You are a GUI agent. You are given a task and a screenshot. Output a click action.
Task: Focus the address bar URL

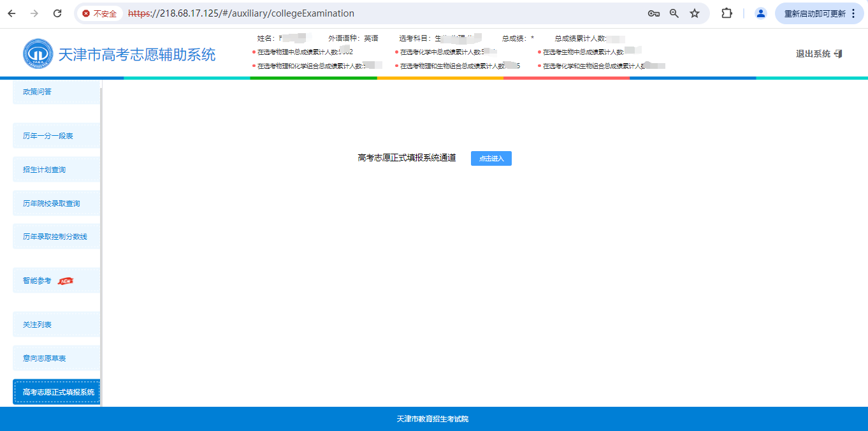(x=241, y=13)
